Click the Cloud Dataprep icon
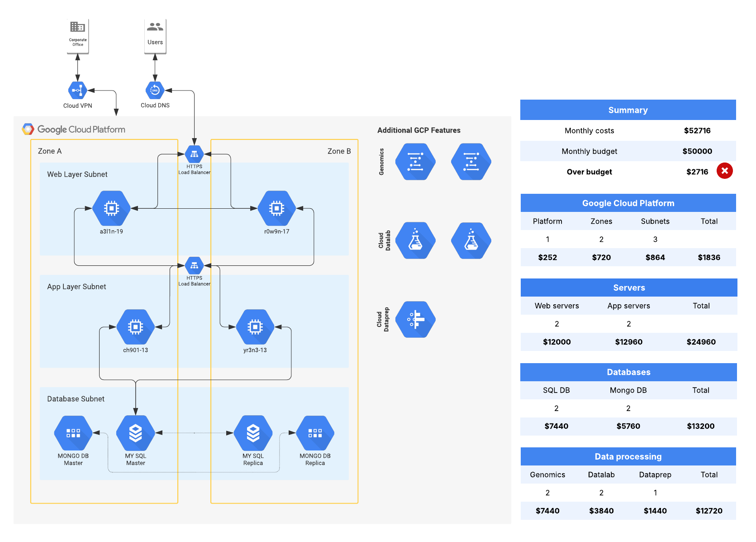The width and height of the screenshot is (756, 542). coord(415,320)
